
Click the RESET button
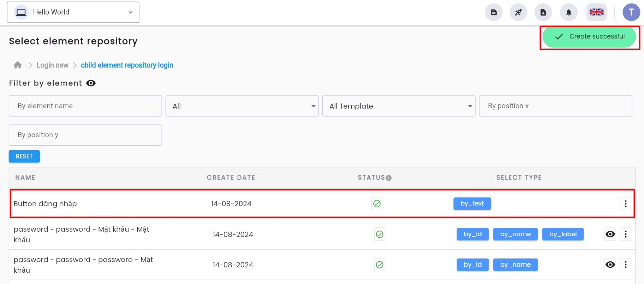pos(24,156)
